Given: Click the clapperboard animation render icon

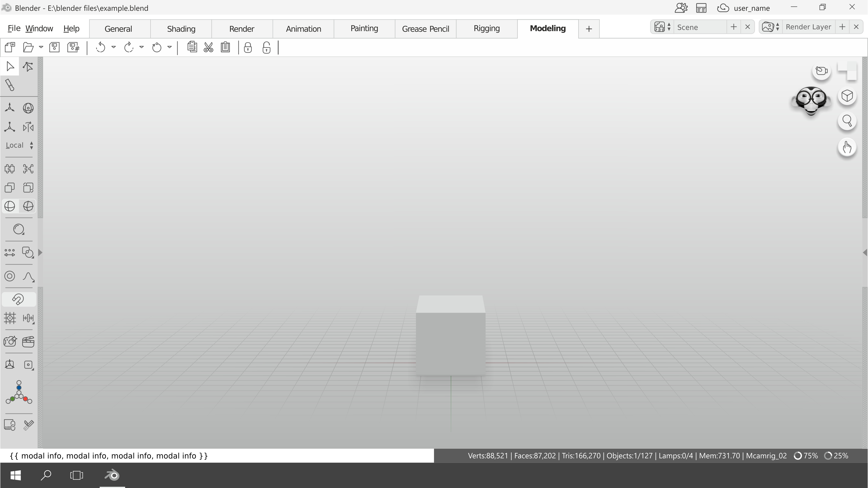Looking at the screenshot, I should (x=28, y=342).
